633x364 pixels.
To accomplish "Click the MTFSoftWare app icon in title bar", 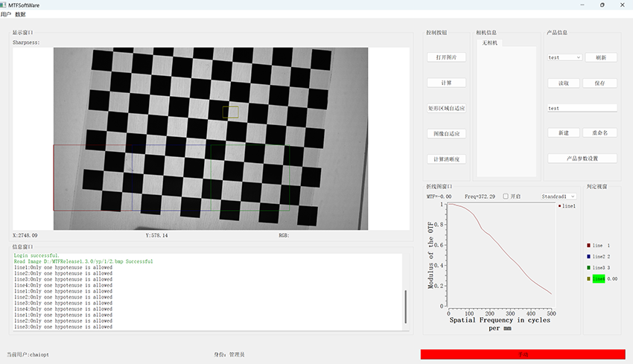I will coord(4,4).
